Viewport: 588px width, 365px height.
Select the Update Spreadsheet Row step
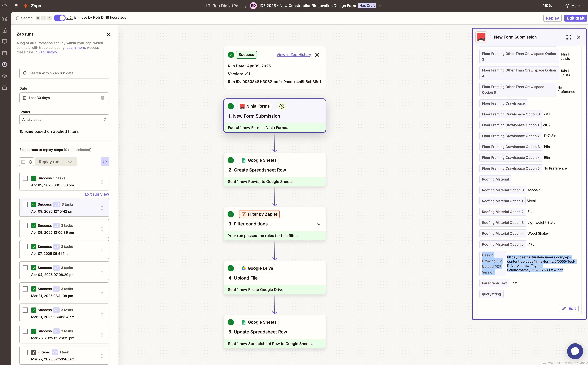click(275, 332)
